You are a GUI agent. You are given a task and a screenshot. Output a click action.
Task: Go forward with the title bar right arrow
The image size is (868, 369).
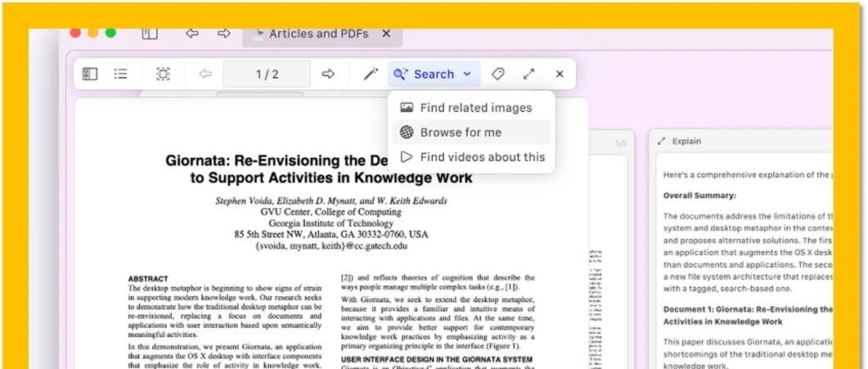point(223,34)
